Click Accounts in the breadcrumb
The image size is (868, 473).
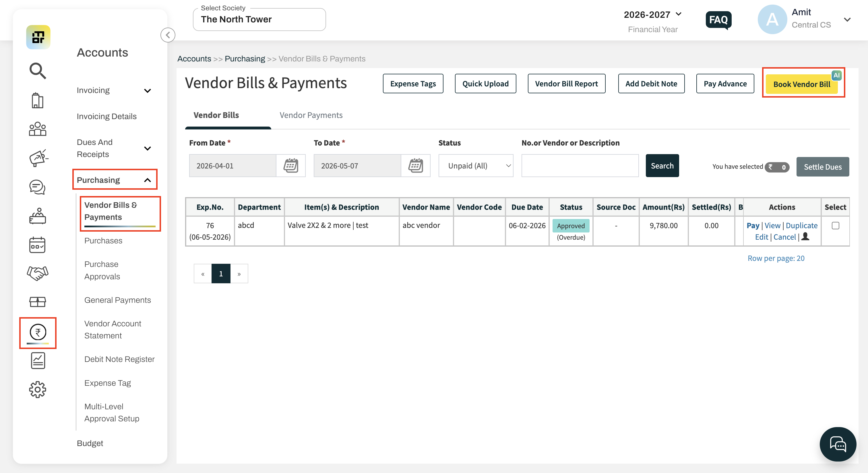click(194, 59)
